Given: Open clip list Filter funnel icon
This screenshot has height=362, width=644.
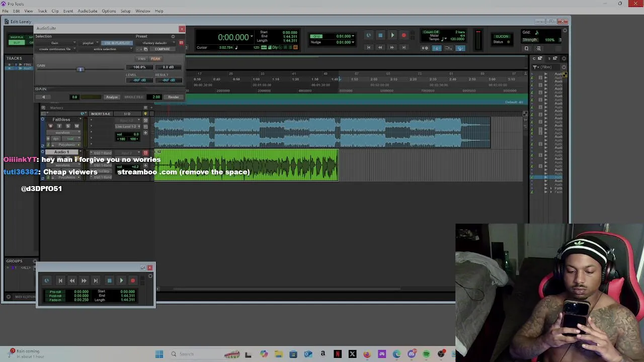Looking at the screenshot, I should (536, 67).
